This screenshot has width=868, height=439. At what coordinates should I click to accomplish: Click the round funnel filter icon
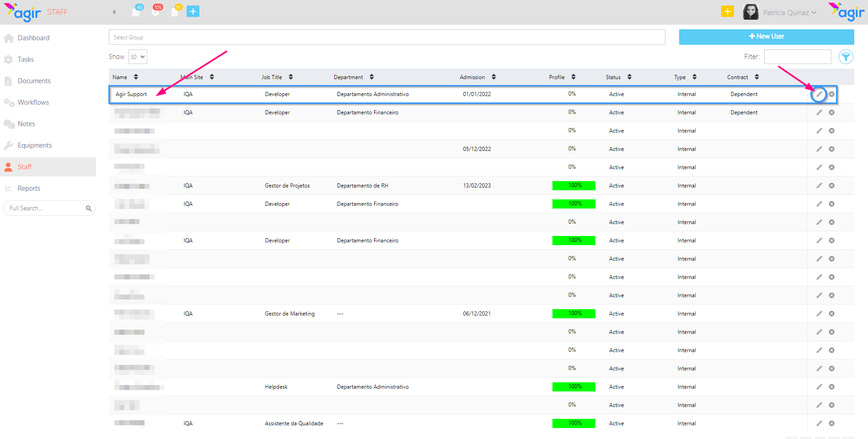846,57
